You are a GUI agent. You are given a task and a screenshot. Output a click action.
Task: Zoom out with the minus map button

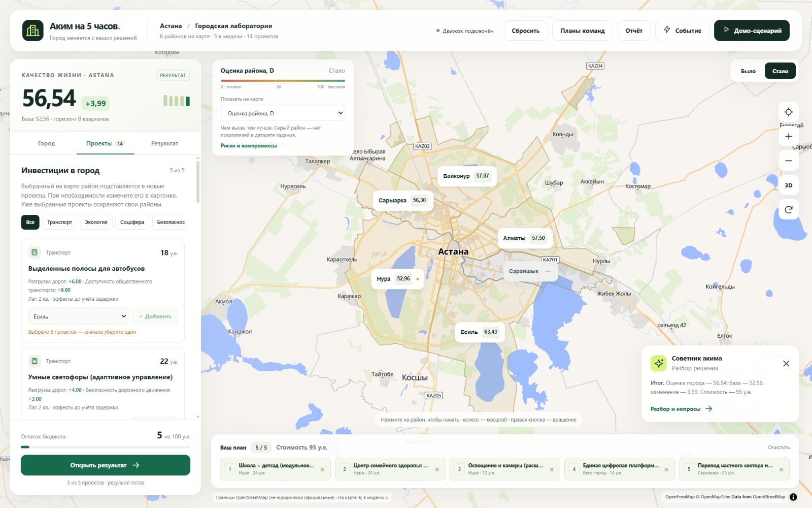(x=789, y=161)
